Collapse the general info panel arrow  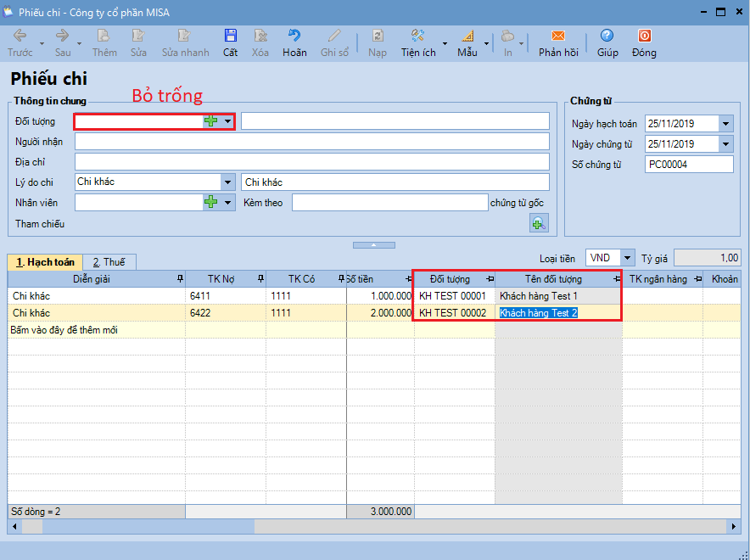374,245
